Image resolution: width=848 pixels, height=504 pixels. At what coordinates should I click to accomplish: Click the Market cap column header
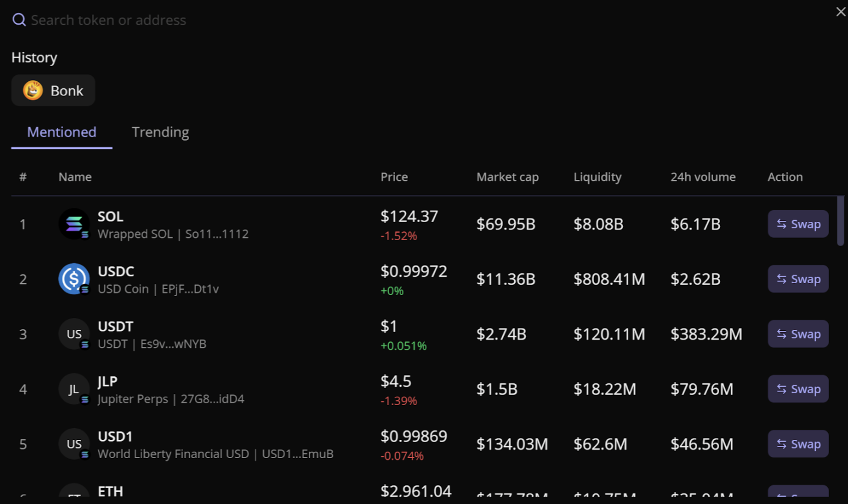tap(507, 177)
